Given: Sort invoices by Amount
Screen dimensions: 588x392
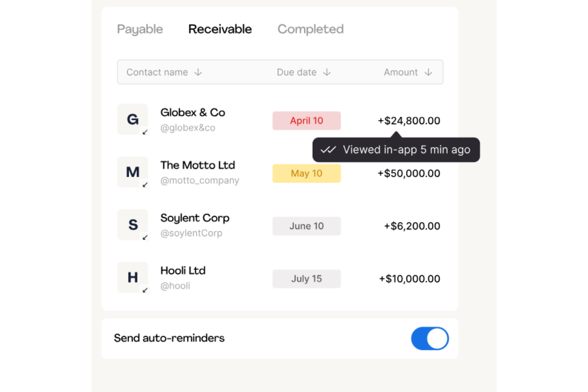Looking at the screenshot, I should pos(407,72).
